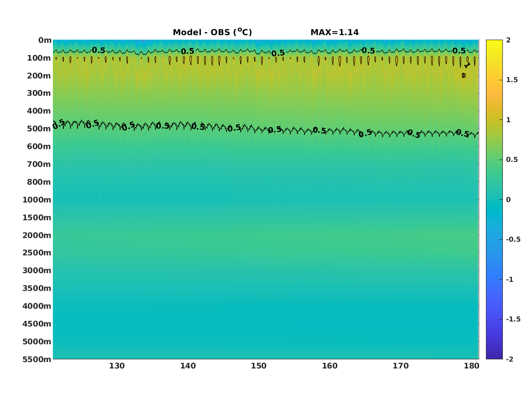Click the colorbar tick label '0'
This screenshot has width=532, height=399.
[x=508, y=200]
